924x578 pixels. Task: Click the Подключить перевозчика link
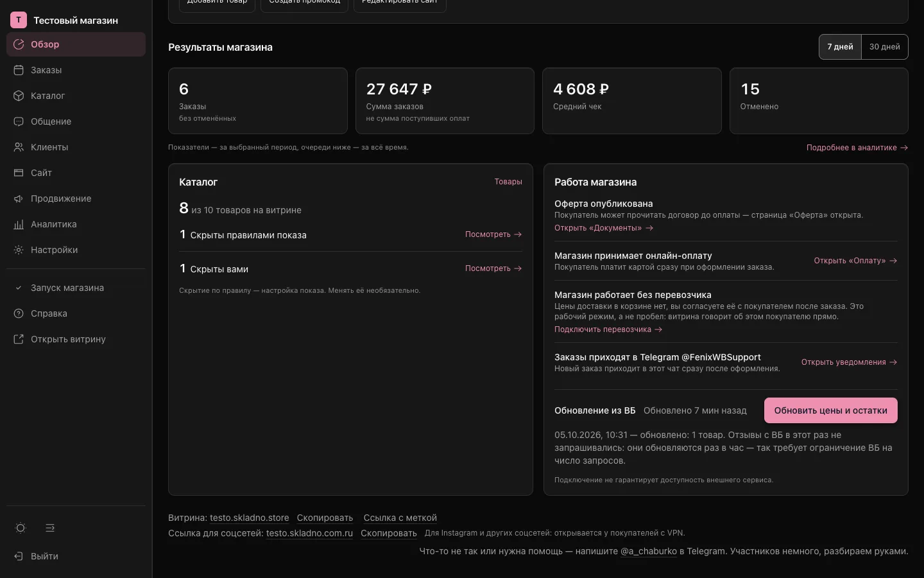[x=608, y=329]
